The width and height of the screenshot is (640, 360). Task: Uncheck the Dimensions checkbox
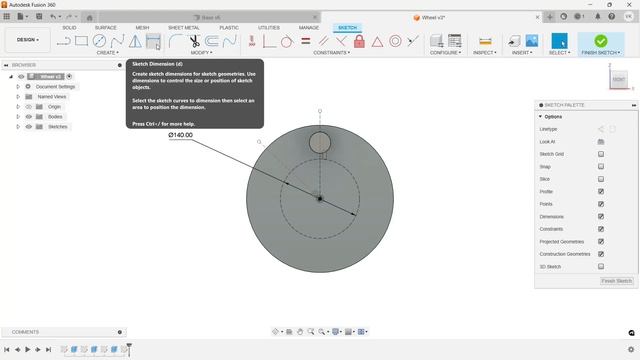pyautogui.click(x=601, y=216)
